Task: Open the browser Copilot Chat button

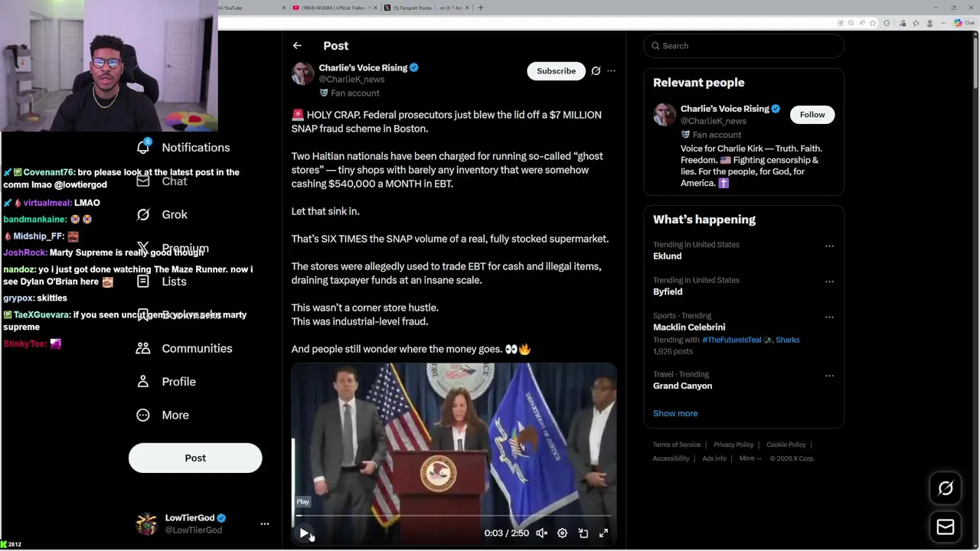Action: point(964,23)
